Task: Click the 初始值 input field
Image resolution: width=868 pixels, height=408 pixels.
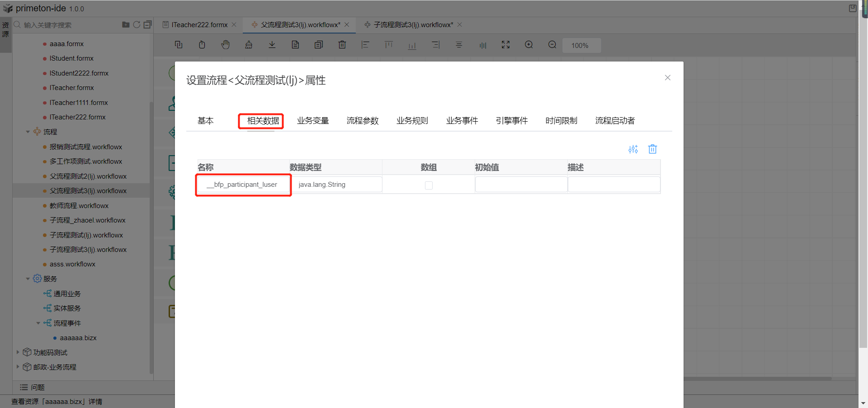Action: click(x=521, y=185)
